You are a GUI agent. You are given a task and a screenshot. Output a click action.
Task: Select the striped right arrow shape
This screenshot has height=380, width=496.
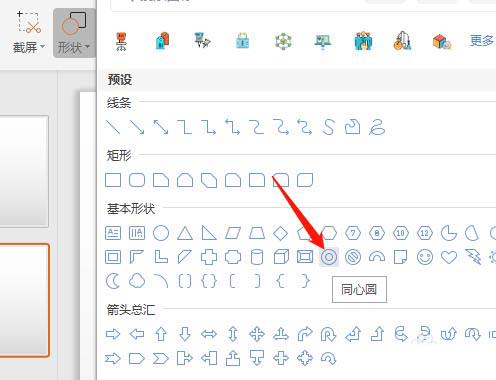113,359
